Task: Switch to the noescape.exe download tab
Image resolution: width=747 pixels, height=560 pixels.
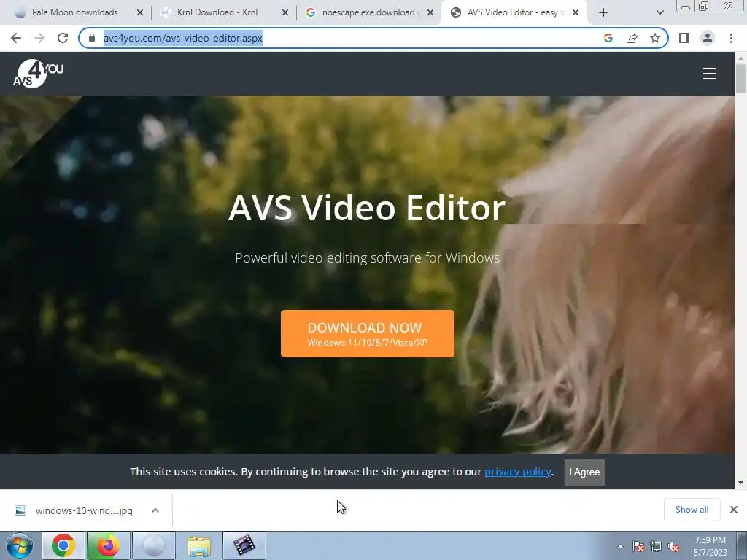Action: (x=368, y=12)
